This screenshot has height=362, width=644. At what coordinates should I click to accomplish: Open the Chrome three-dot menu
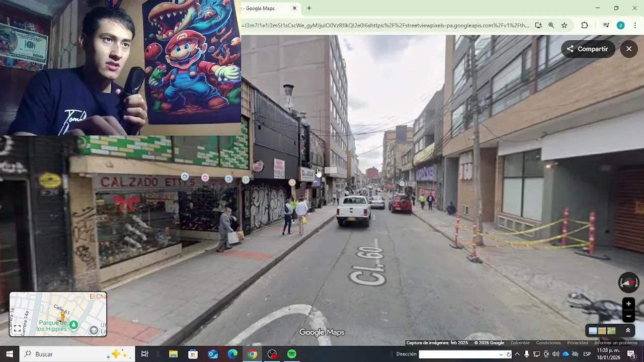(635, 25)
